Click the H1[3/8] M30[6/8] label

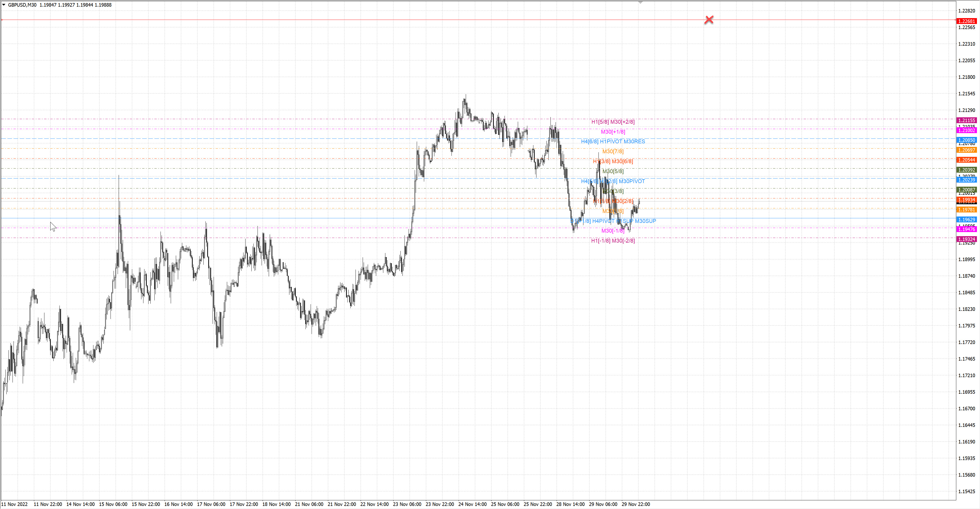point(612,161)
